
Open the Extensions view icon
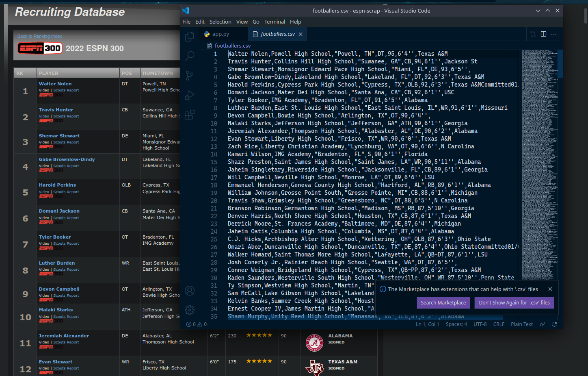pos(189,115)
